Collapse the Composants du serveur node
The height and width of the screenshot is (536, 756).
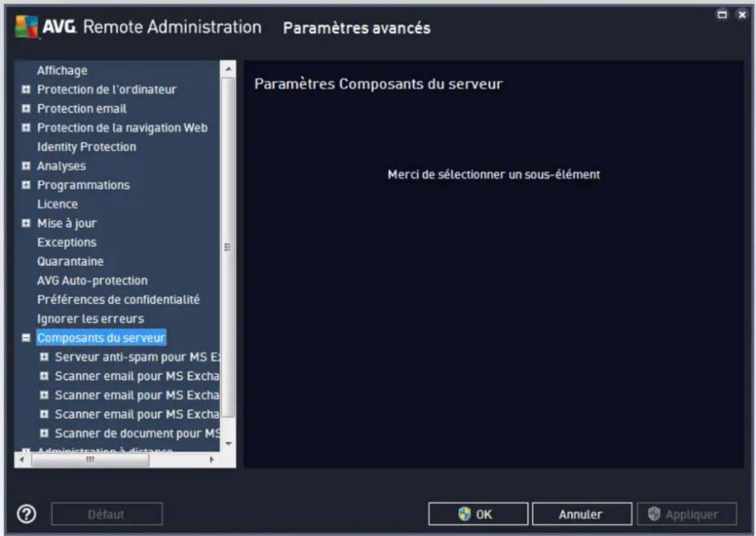pyautogui.click(x=26, y=338)
